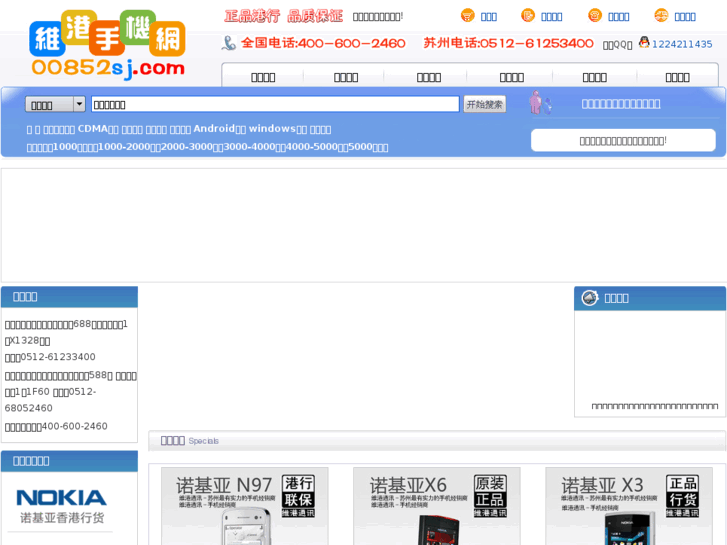Click the 开始搜索 search button
The height and width of the screenshot is (545, 727).
point(485,104)
